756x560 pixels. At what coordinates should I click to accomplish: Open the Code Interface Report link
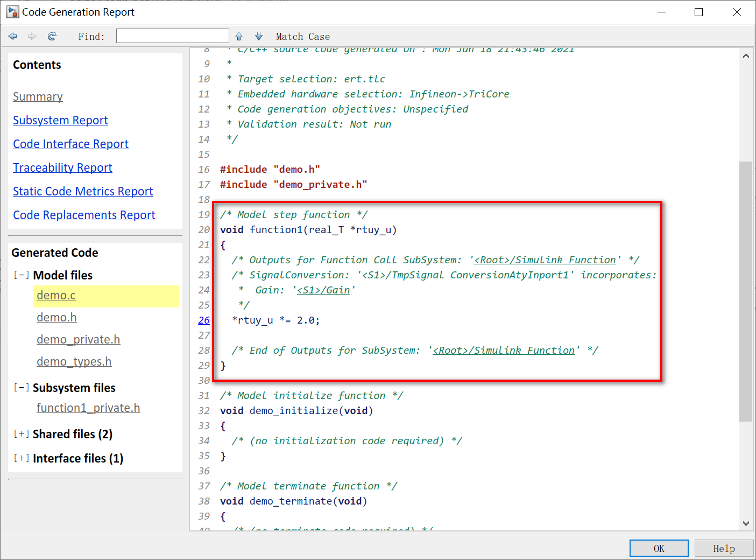pos(70,144)
